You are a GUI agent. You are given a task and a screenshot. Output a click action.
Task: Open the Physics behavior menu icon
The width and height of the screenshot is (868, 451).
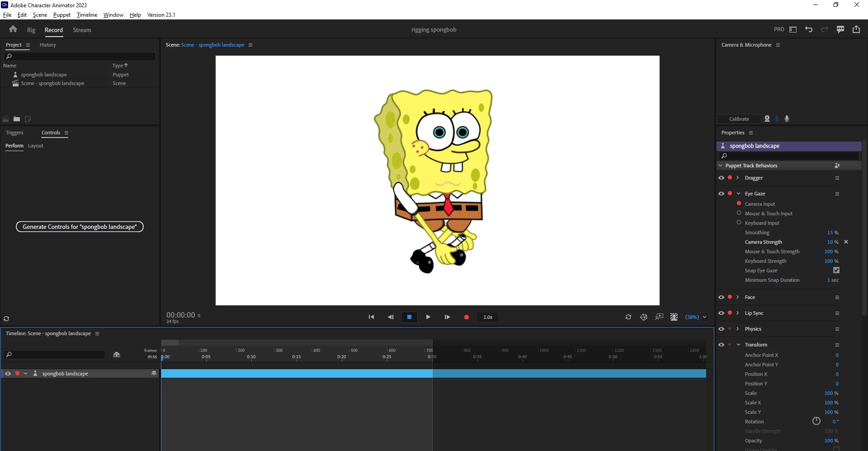coord(837,329)
